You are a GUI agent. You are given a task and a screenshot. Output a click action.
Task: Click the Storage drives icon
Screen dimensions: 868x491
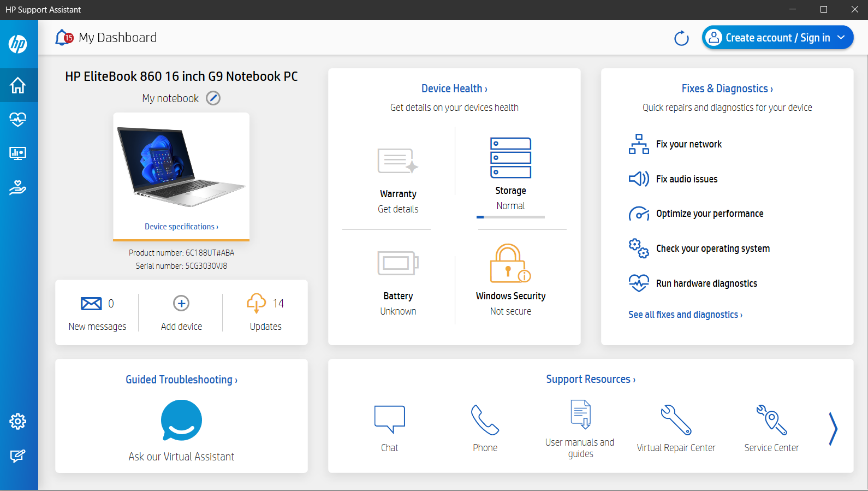click(x=510, y=158)
